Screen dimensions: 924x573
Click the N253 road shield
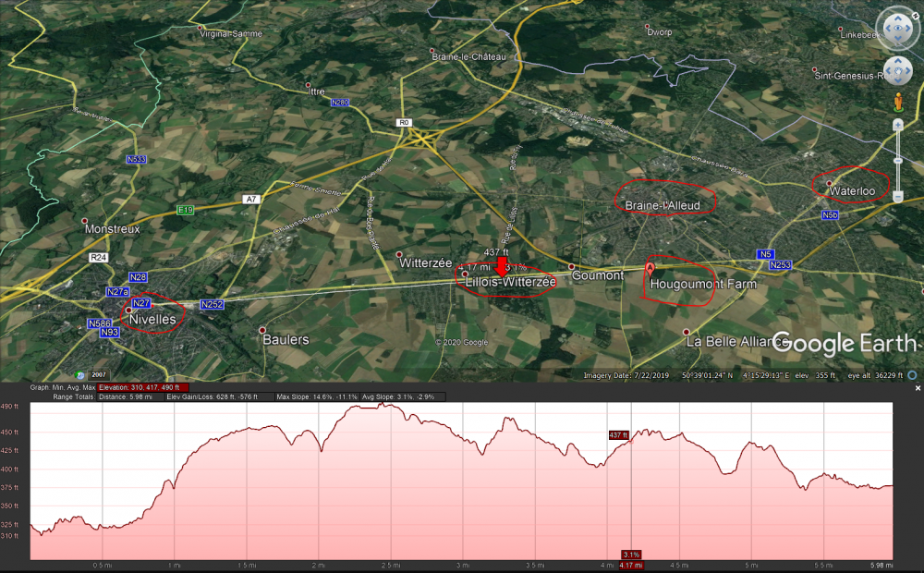tap(780, 264)
